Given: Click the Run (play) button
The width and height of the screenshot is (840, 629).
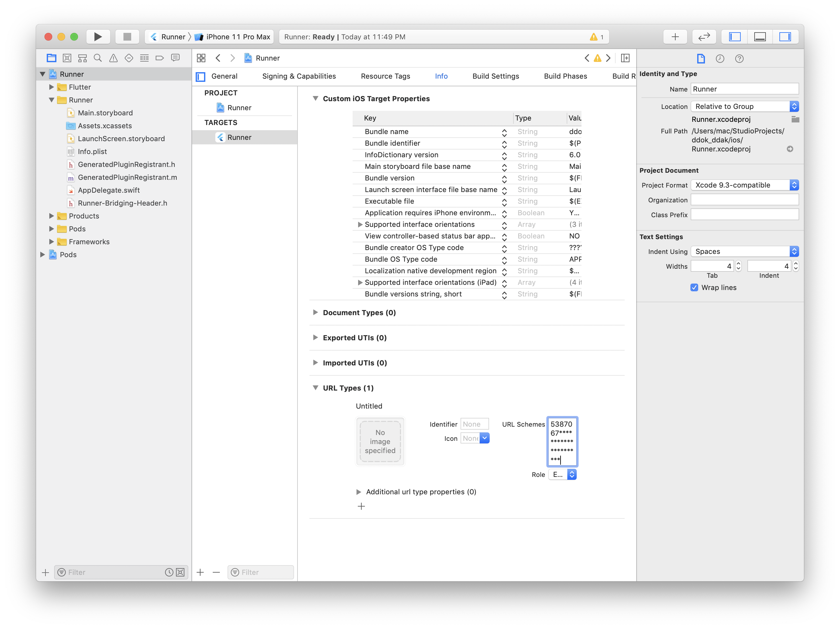Looking at the screenshot, I should 98,37.
